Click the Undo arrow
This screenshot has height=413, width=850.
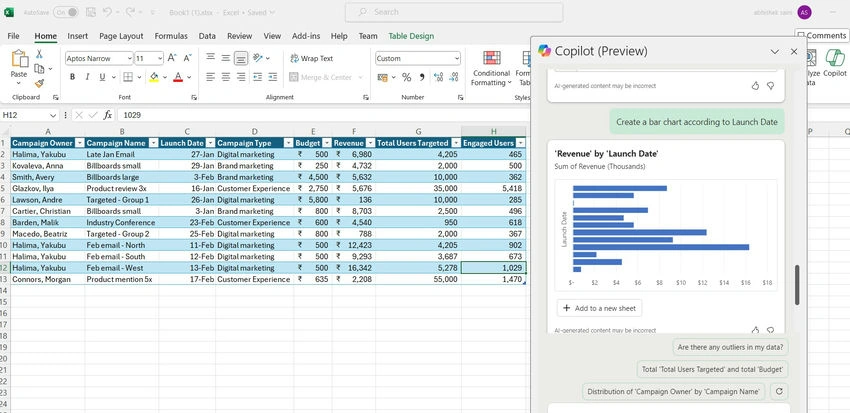107,12
